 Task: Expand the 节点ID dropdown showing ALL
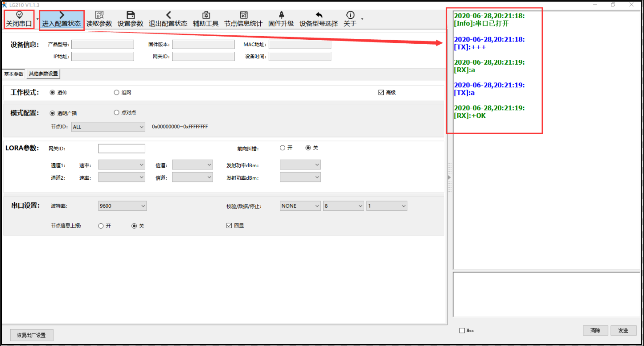click(x=108, y=127)
